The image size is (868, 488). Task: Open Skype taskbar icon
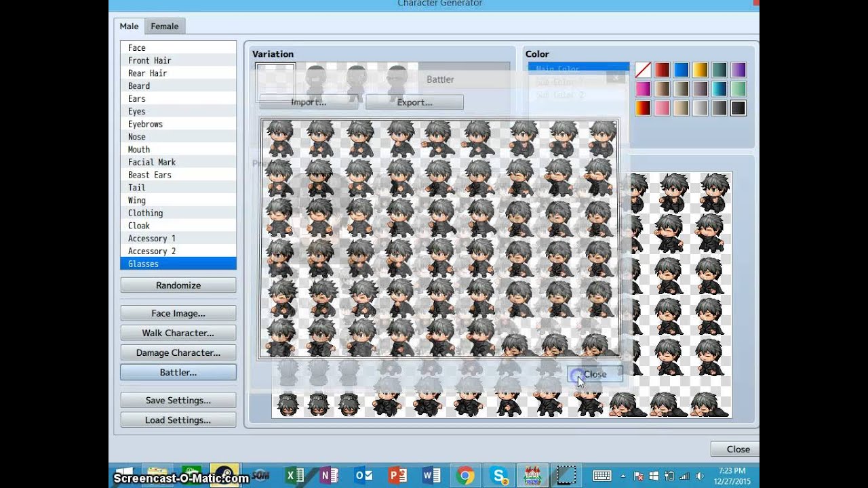pos(500,475)
